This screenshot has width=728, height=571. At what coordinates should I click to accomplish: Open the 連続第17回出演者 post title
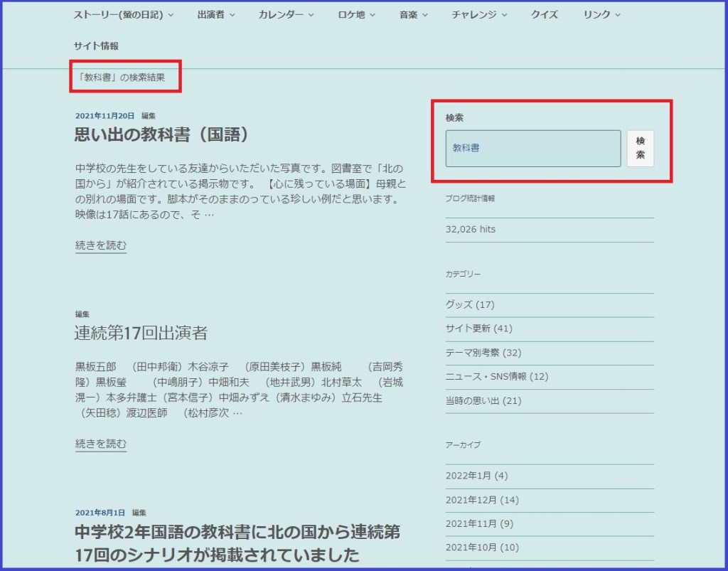click(141, 333)
